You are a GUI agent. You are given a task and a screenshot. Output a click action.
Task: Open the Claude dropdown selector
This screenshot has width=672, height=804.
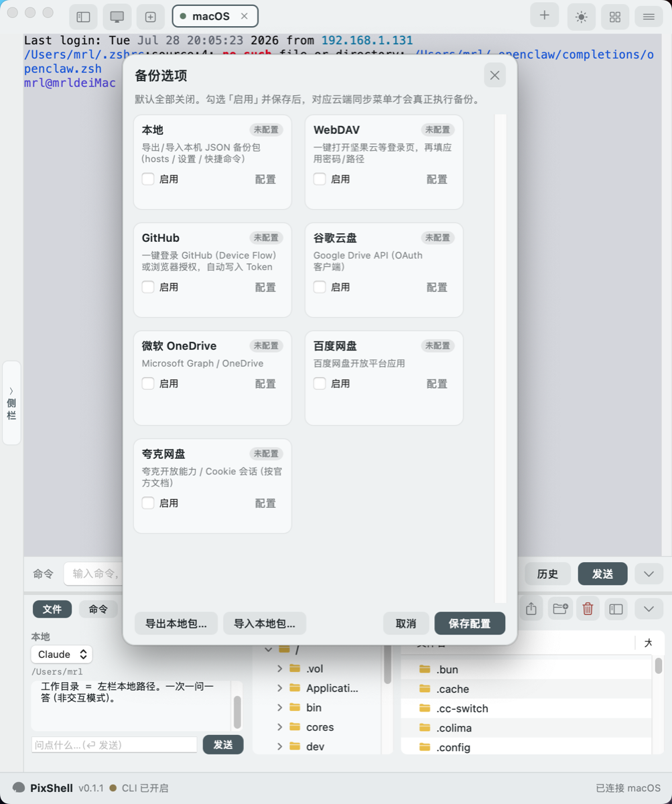pos(62,654)
